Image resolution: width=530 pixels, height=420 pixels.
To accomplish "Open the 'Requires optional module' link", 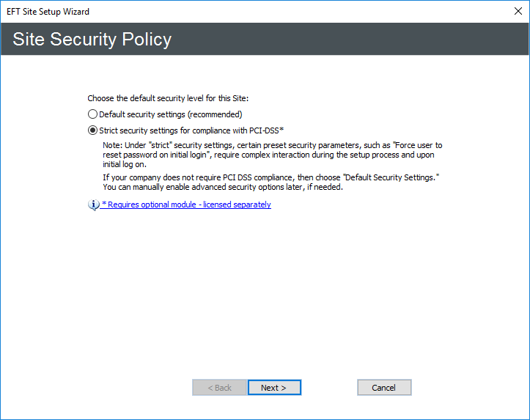I will [186, 205].
